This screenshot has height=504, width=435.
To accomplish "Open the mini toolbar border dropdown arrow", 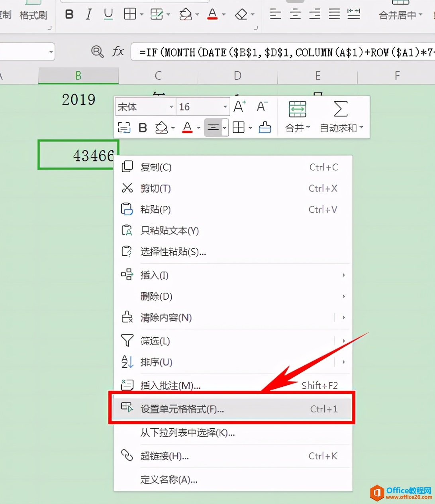I will click(250, 128).
